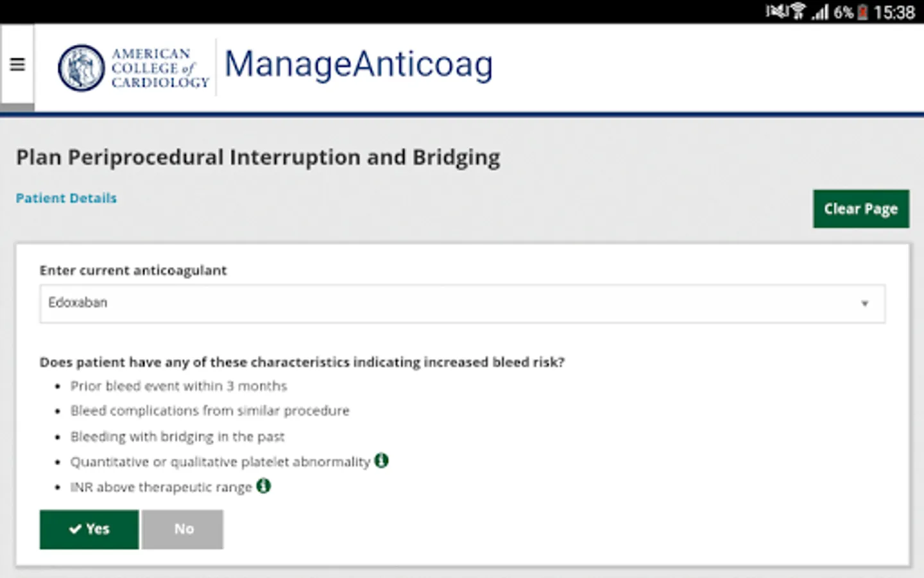Click the ManageAnticoag app title
Viewport: 924px width, 578px height.
(359, 66)
